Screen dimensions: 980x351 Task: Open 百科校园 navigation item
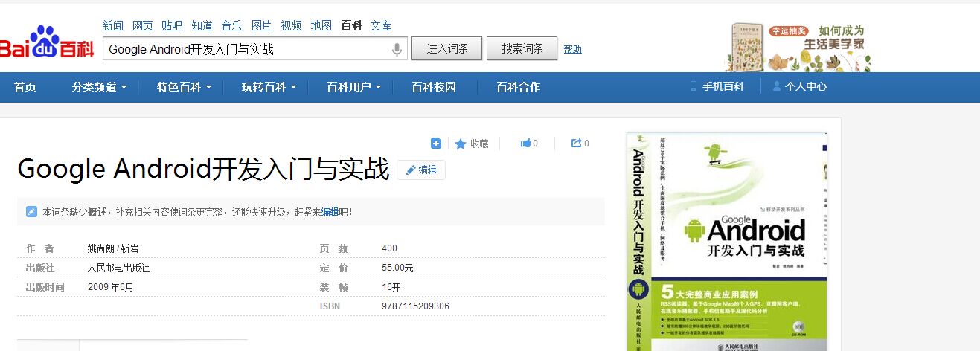tap(434, 87)
